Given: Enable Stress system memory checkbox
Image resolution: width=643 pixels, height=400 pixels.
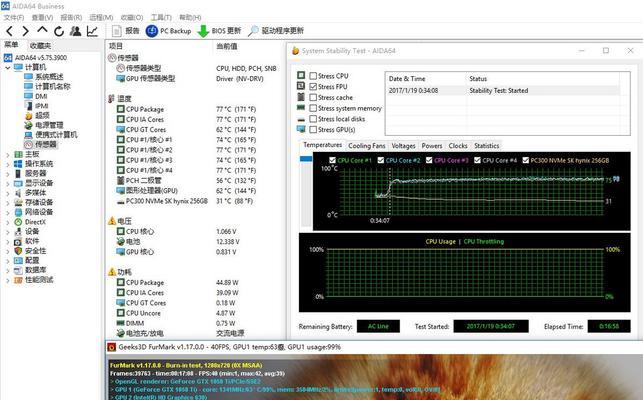Looking at the screenshot, I should [x=313, y=108].
